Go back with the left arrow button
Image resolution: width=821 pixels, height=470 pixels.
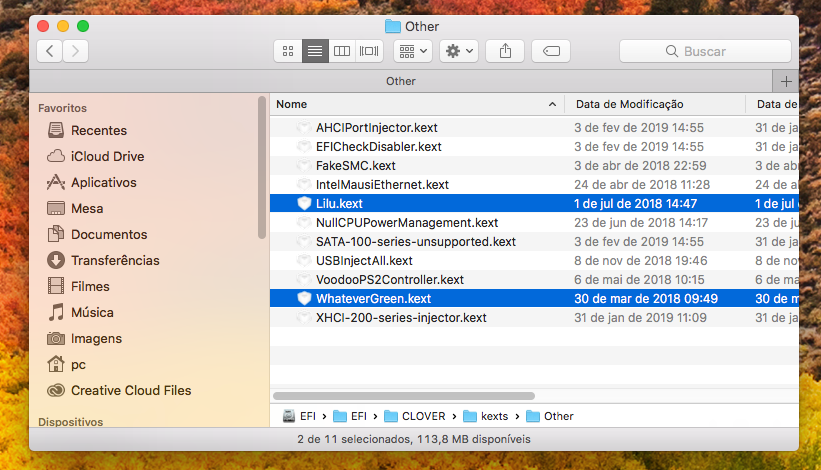click(50, 51)
